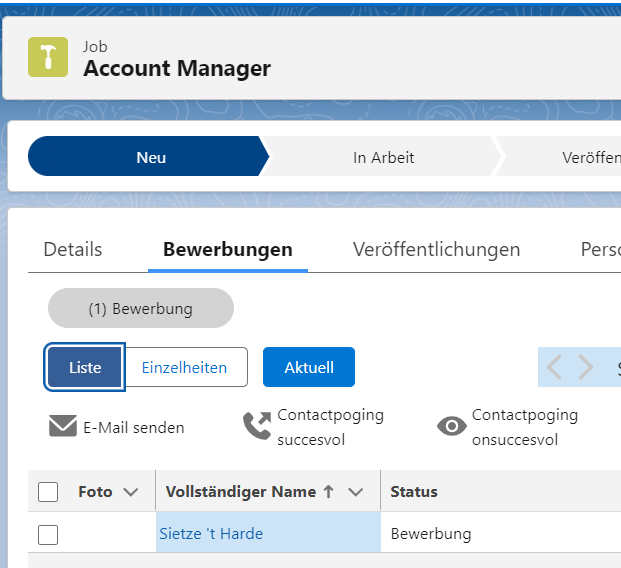Check the box for Sietze 't Harde row
The height and width of the screenshot is (568, 621).
tap(48, 534)
